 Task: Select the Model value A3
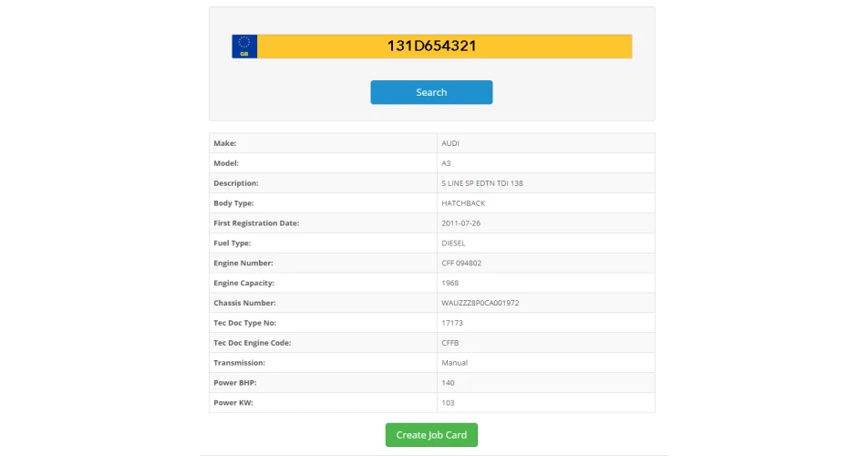(446, 163)
